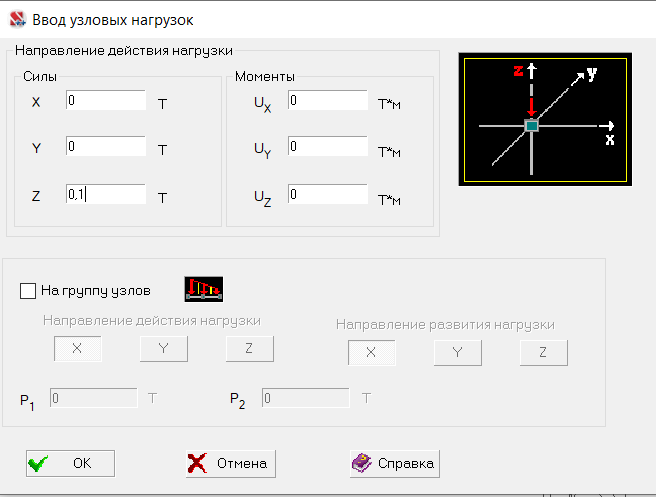
Task: Enable the 'На группу узлов' checkbox
Action: click(28, 291)
